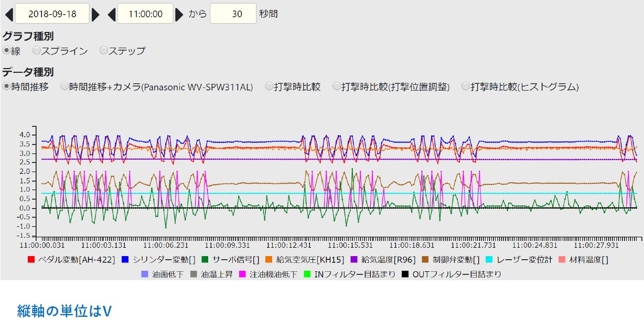Select the スプライン graph type radio
The width and height of the screenshot is (644, 320).
click(37, 51)
